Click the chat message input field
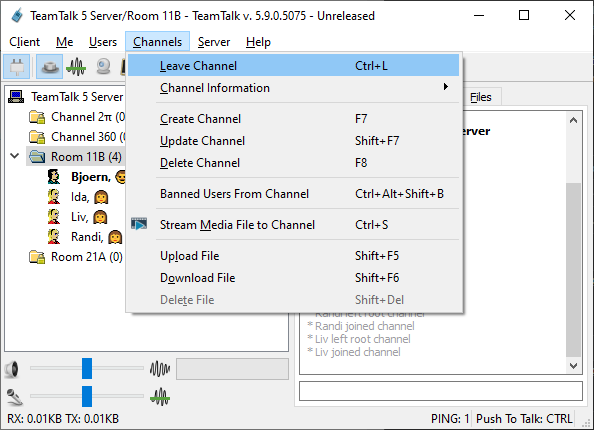The image size is (594, 430). (x=441, y=391)
